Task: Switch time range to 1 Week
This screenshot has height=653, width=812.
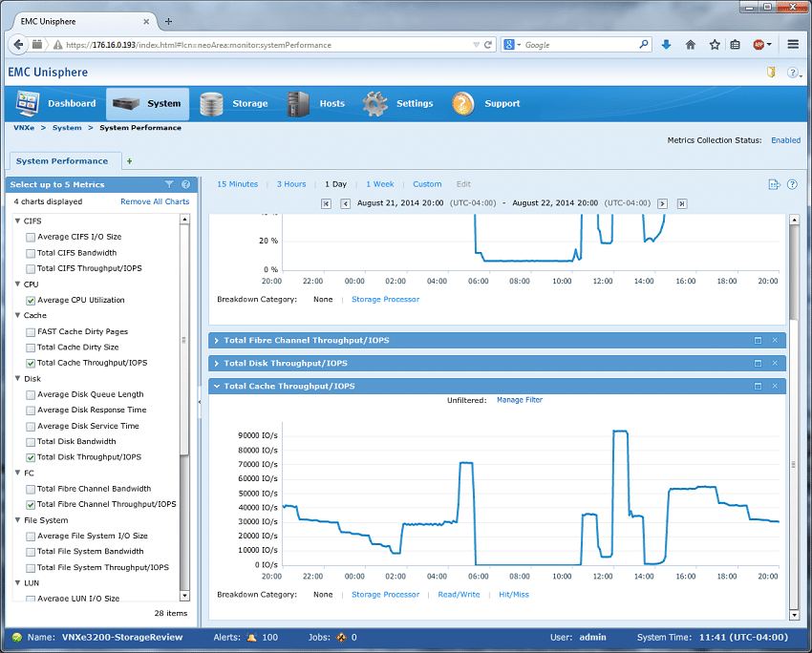Action: coord(380,184)
